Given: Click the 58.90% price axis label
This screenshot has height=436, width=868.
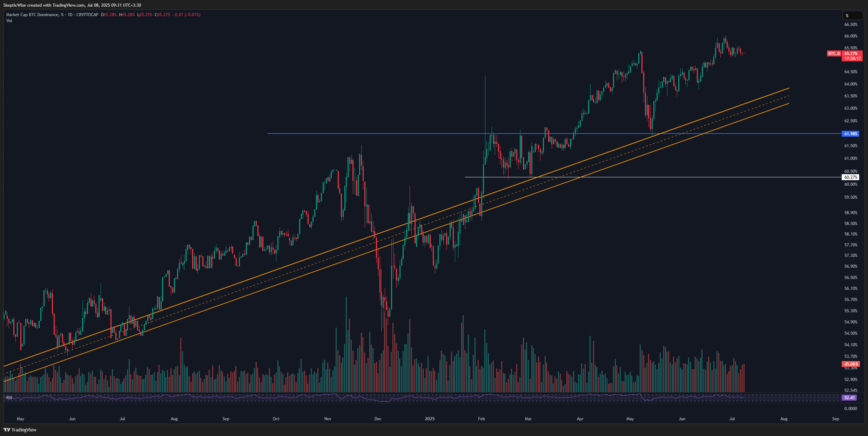Looking at the screenshot, I should pyautogui.click(x=850, y=213).
